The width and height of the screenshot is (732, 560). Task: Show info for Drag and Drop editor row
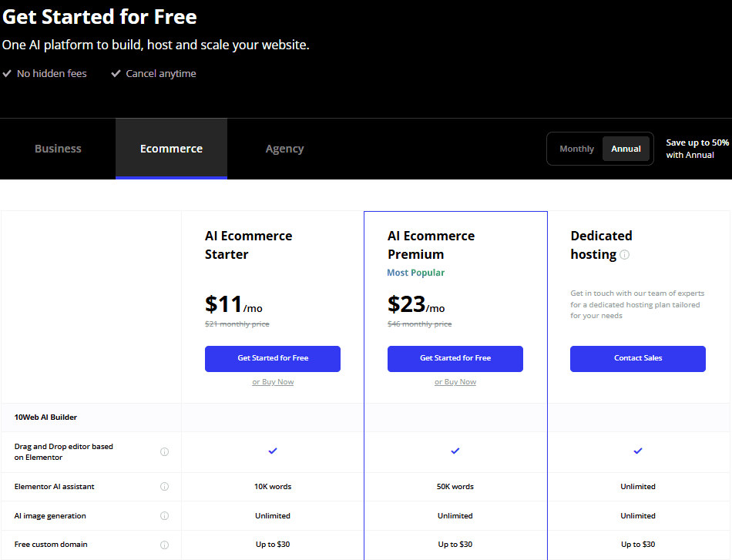coord(164,451)
